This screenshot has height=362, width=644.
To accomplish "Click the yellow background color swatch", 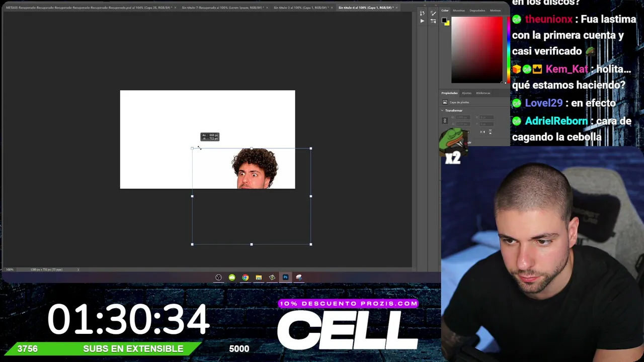I will tap(447, 23).
